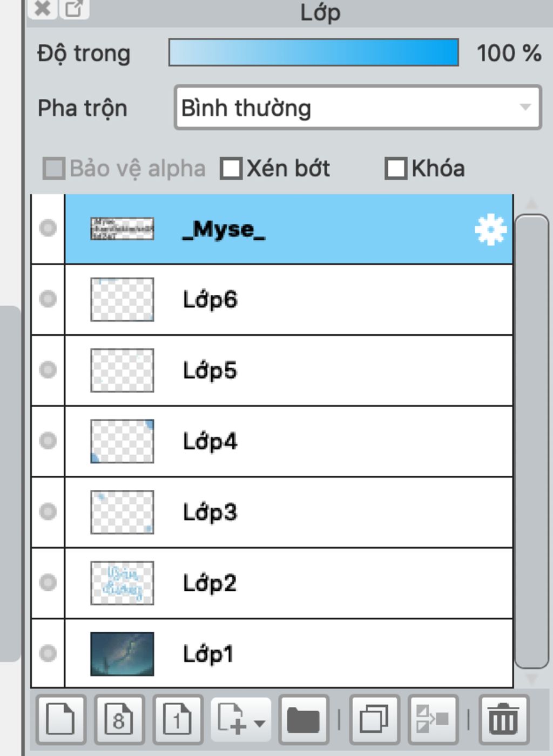Click the layer list vertical scrollbar

click(531, 441)
